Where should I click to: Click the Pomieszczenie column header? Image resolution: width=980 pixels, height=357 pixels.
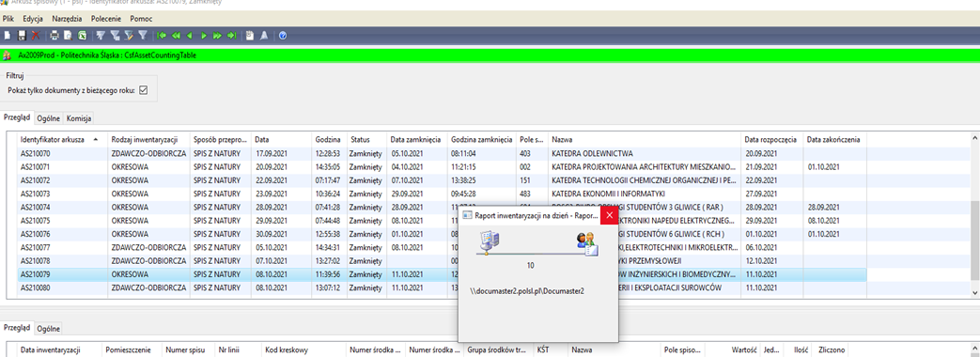click(132, 350)
